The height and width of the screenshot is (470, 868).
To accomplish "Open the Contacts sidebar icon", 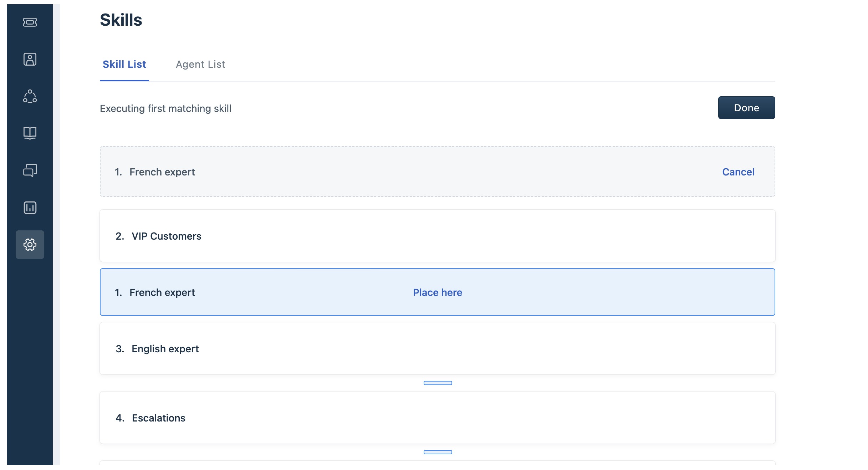I will [30, 59].
